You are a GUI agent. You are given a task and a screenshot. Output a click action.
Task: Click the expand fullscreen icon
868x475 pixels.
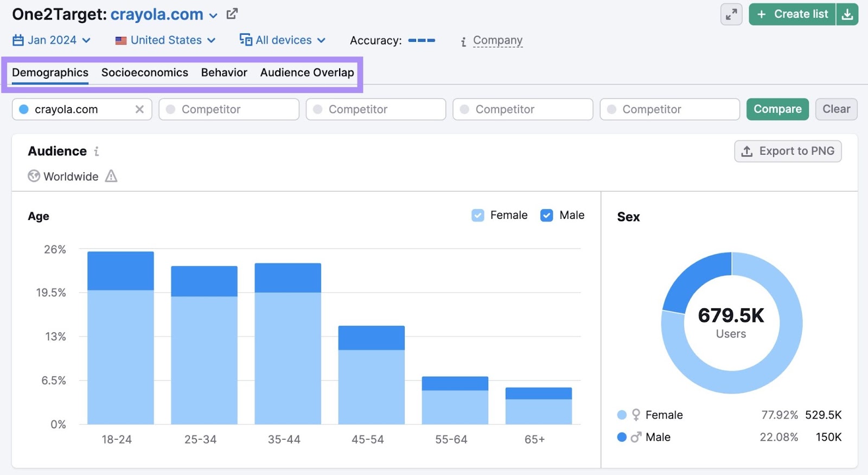coord(731,15)
